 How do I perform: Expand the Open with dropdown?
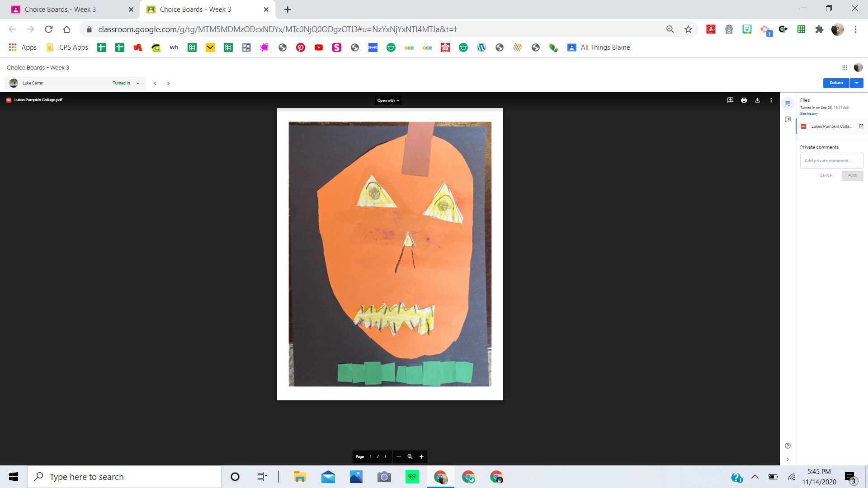click(388, 100)
